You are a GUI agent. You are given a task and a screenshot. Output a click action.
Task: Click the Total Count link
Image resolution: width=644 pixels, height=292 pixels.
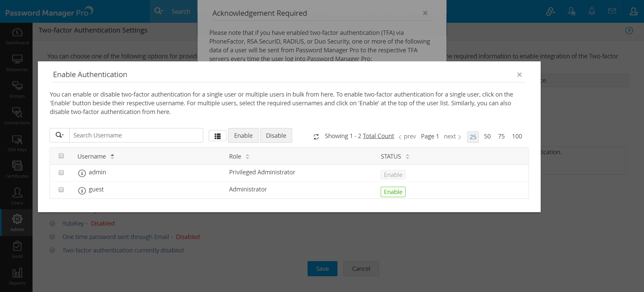378,136
